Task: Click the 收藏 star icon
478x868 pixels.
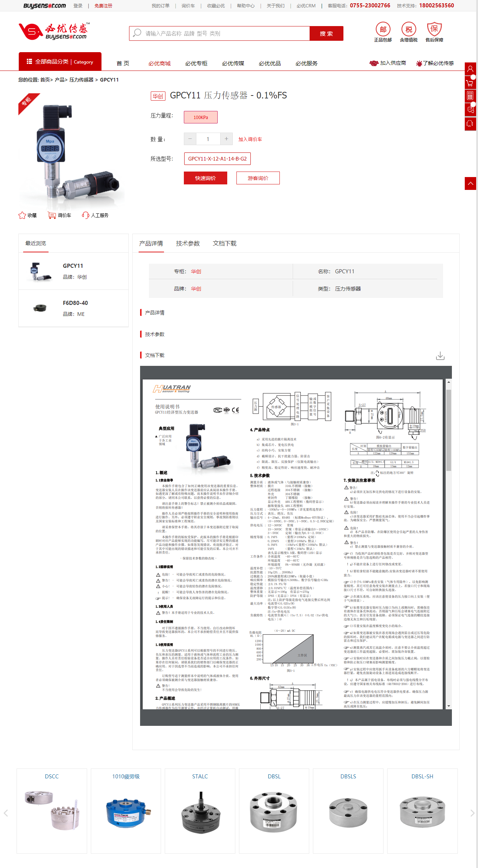Action: pos(22,215)
